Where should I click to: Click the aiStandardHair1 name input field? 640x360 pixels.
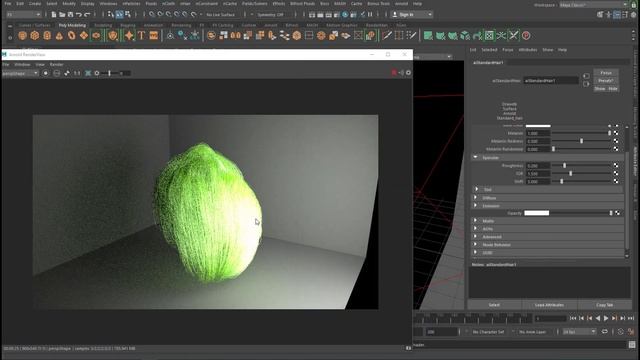551,80
